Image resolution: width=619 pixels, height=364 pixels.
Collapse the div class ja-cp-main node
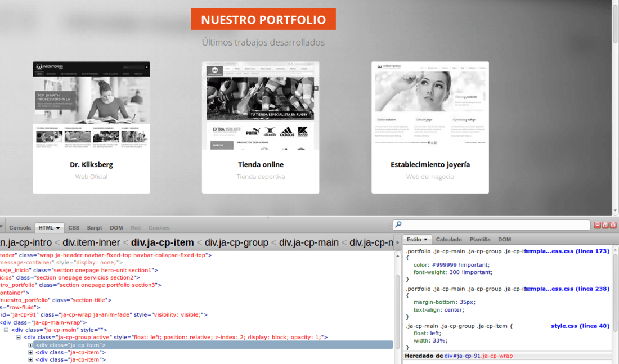6,330
